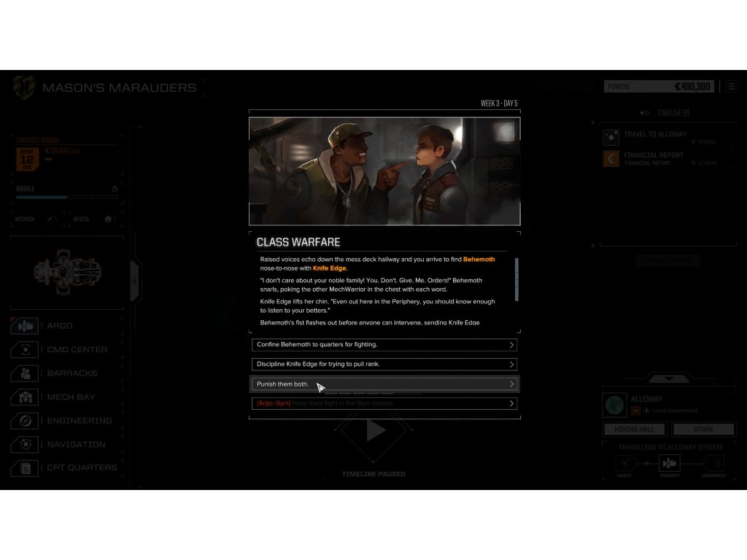
Task: Click the Morale progress bar
Action: point(66,197)
